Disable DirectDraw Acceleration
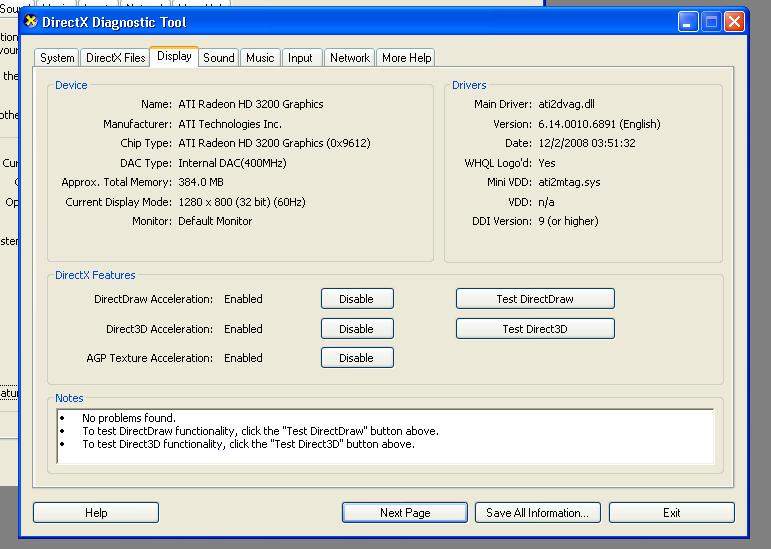This screenshot has height=549, width=771. (x=356, y=299)
